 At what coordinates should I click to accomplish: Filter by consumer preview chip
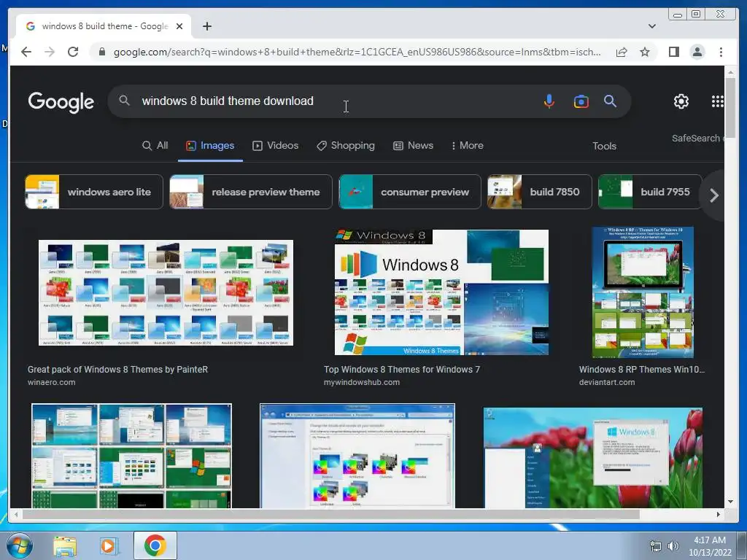coord(410,192)
